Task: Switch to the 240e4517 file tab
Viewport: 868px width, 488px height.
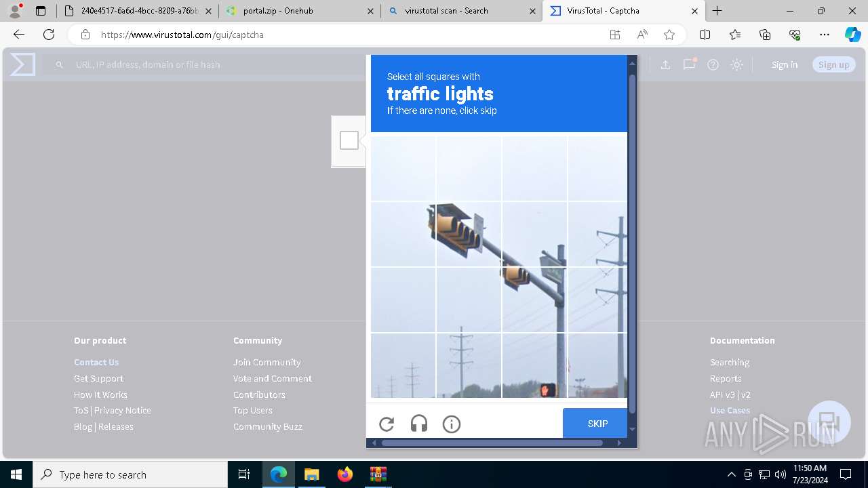Action: pyautogui.click(x=138, y=11)
